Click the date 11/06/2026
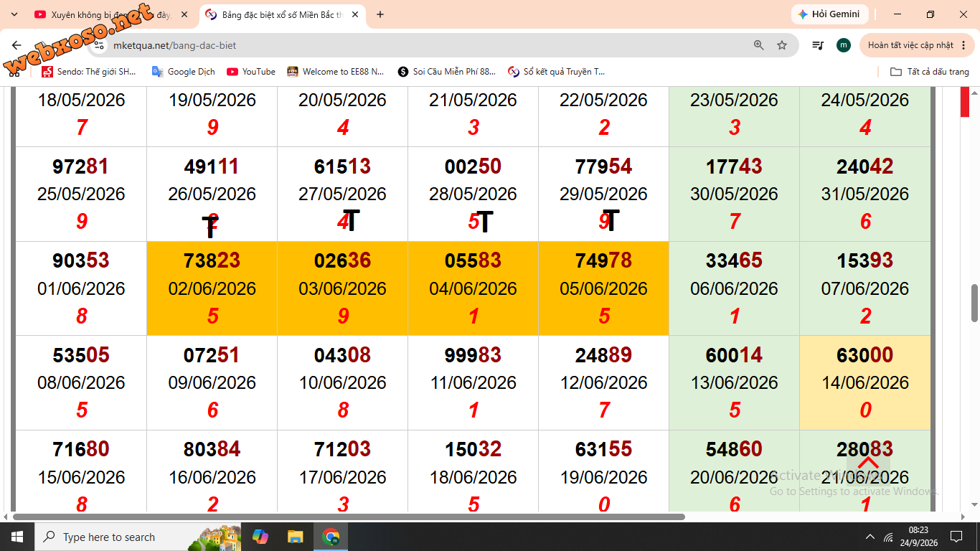The height and width of the screenshot is (551, 980). 473,383
